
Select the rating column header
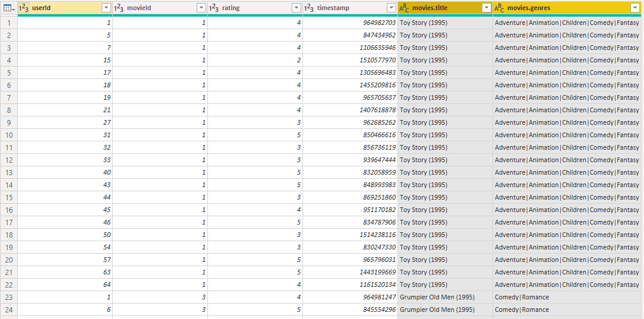coord(250,8)
